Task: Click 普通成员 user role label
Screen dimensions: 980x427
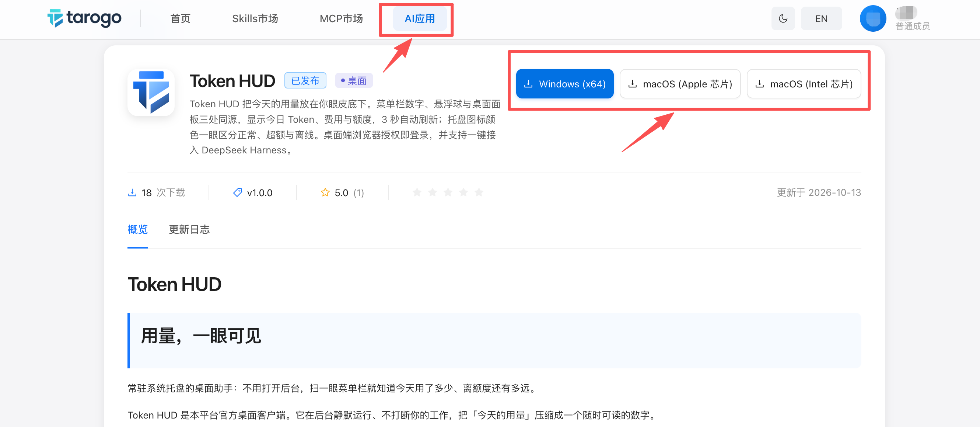Action: 912,26
